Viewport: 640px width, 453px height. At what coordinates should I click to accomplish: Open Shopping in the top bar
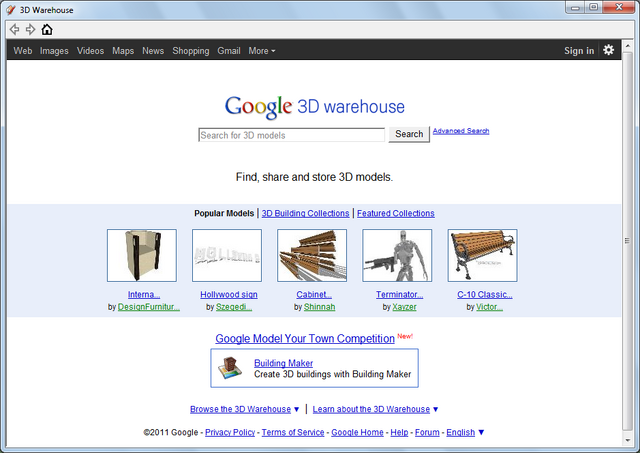191,51
